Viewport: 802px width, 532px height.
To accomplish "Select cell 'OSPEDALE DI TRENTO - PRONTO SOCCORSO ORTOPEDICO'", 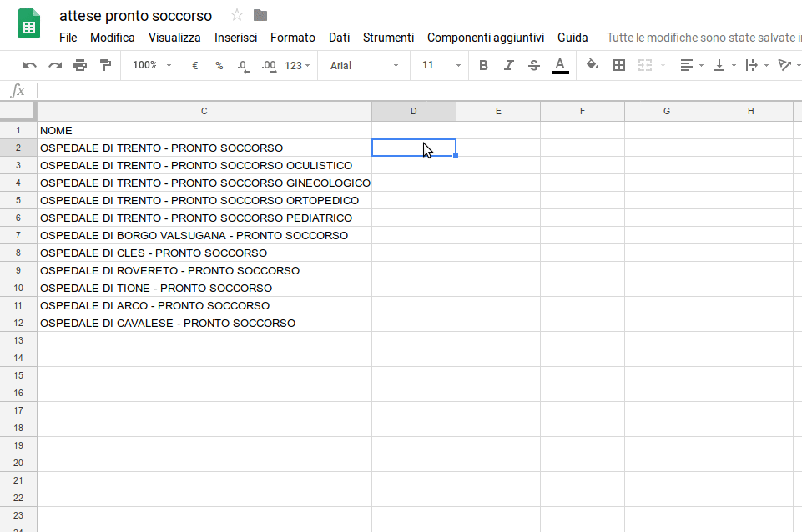I will coord(204,200).
